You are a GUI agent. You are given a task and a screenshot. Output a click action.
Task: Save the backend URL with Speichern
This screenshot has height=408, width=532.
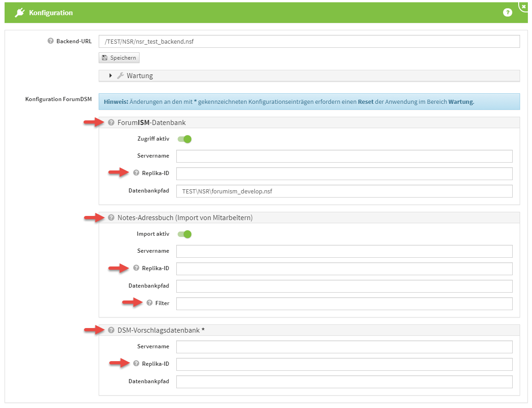point(119,58)
